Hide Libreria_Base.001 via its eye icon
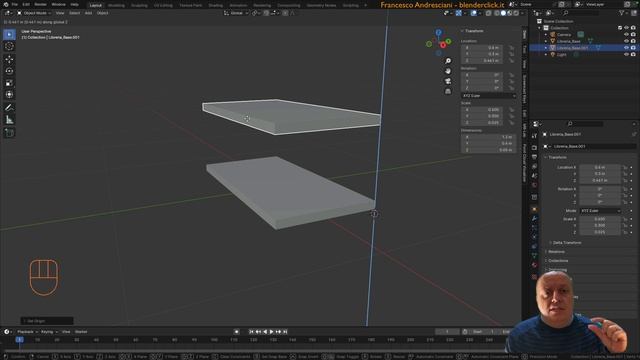The width and height of the screenshot is (640, 360). 627,48
